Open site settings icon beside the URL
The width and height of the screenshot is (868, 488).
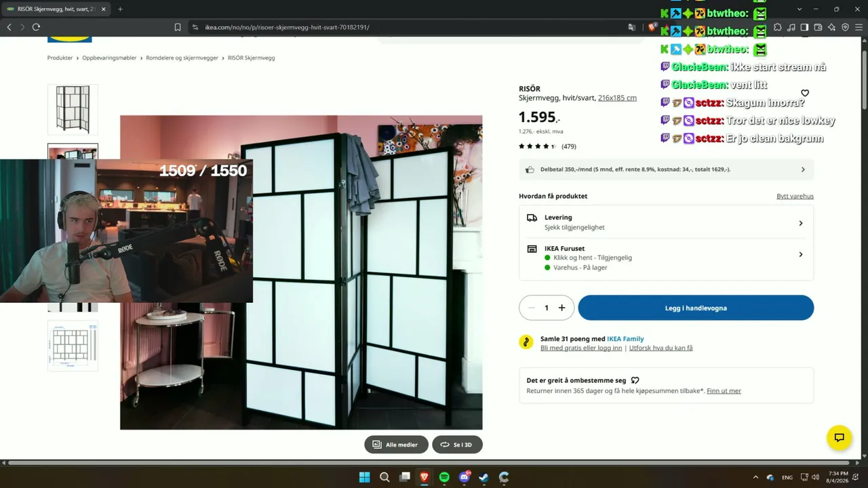[x=195, y=27]
